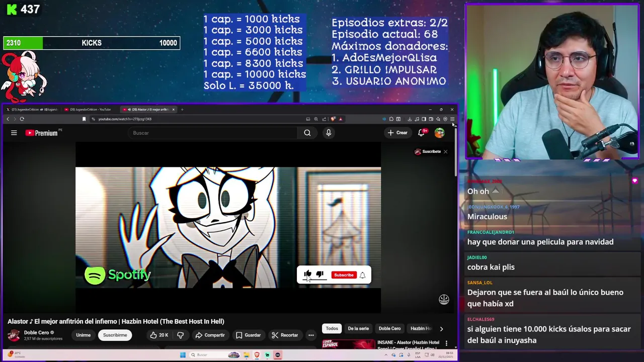Click the Suscribirme button

click(x=115, y=335)
